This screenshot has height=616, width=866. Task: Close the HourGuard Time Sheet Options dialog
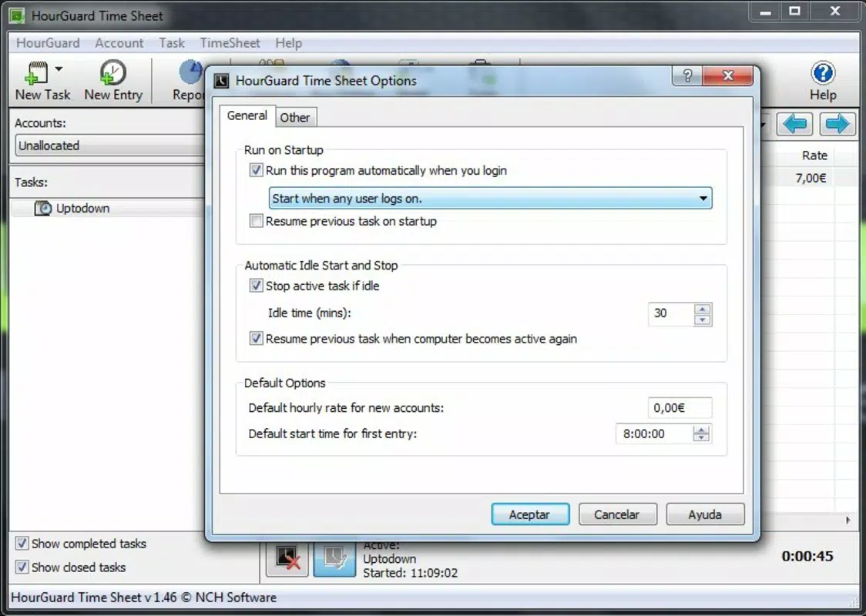pos(728,75)
